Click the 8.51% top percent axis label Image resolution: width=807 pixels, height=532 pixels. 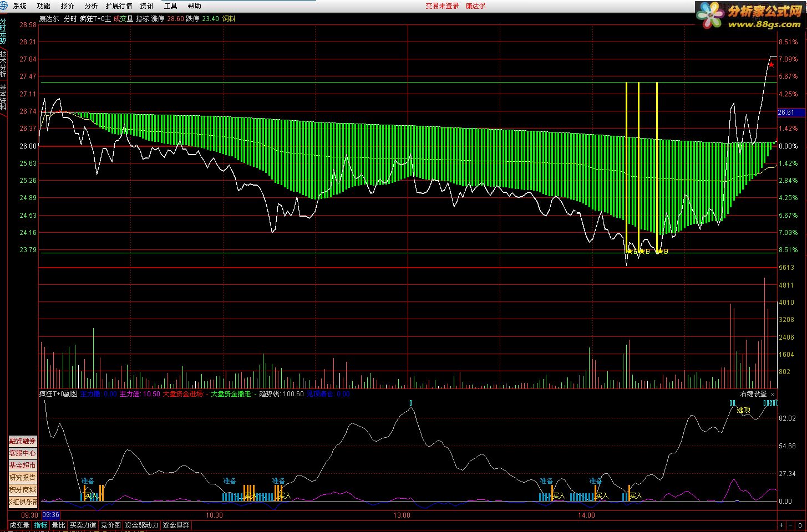[x=788, y=42]
